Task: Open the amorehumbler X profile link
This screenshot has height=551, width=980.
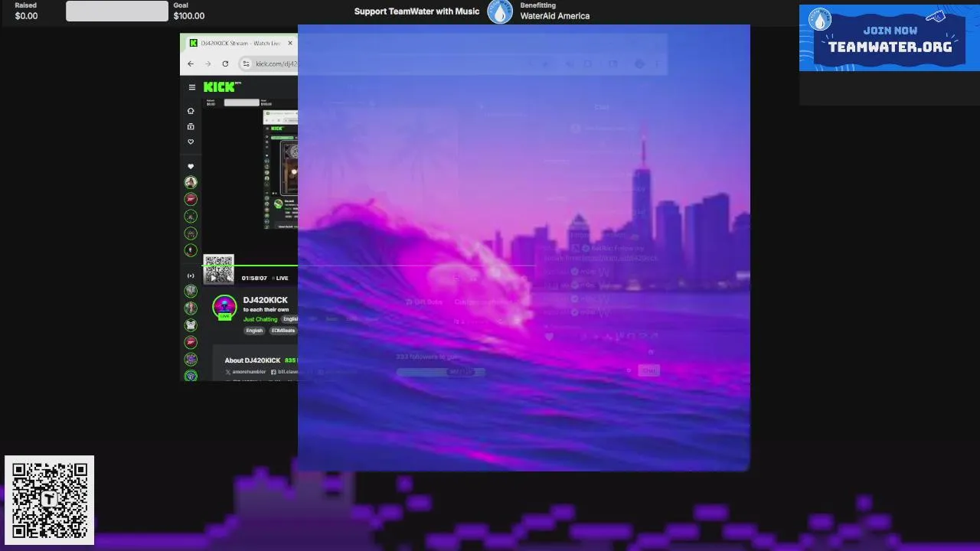Action: point(246,372)
